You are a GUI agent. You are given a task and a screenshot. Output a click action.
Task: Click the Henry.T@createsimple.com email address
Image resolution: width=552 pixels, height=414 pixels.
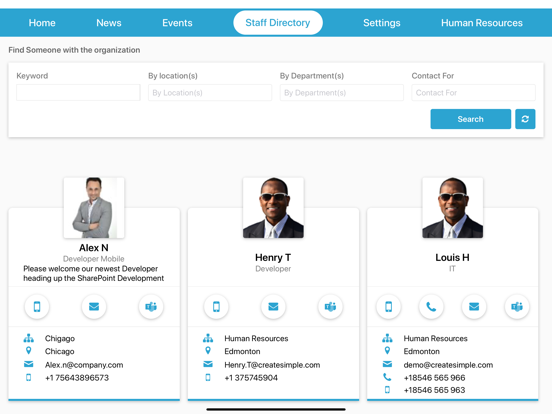point(272,365)
